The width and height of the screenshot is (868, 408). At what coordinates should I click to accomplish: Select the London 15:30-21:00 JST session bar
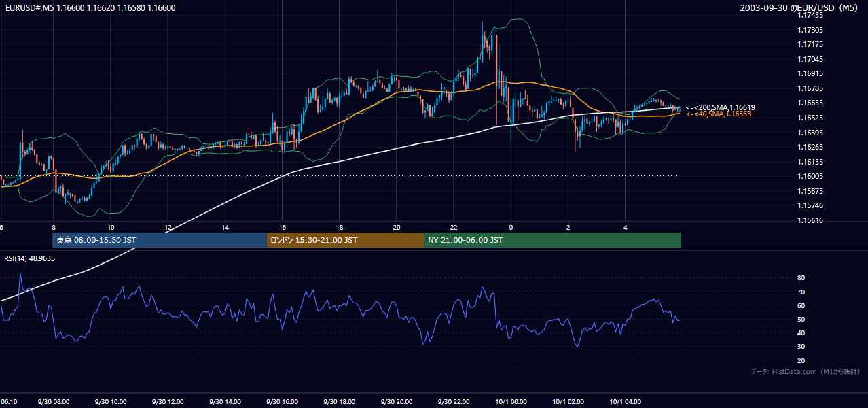pos(346,240)
